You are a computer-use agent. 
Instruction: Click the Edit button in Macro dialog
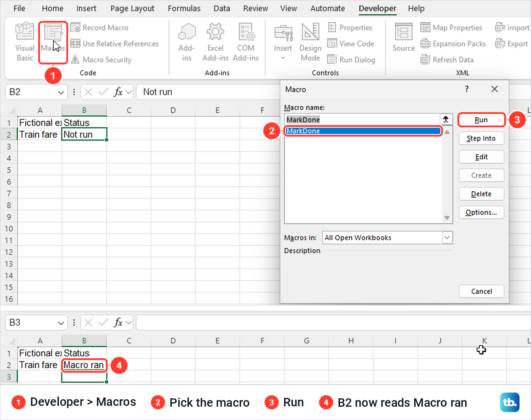click(x=481, y=157)
